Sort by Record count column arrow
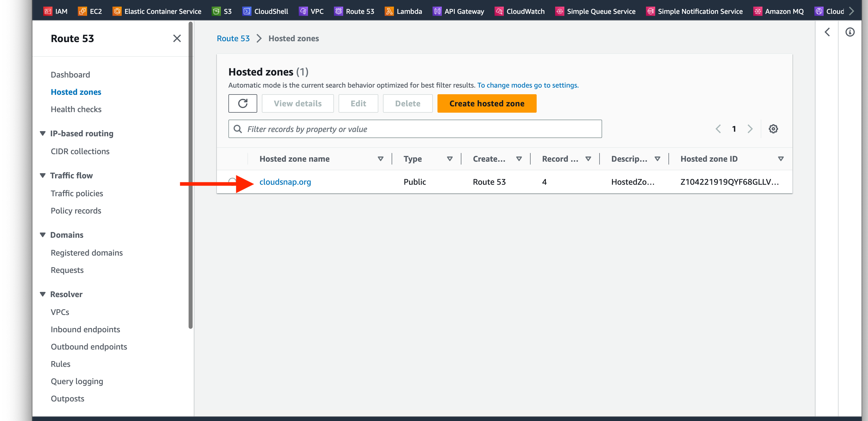Image resolution: width=868 pixels, height=421 pixels. [588, 159]
